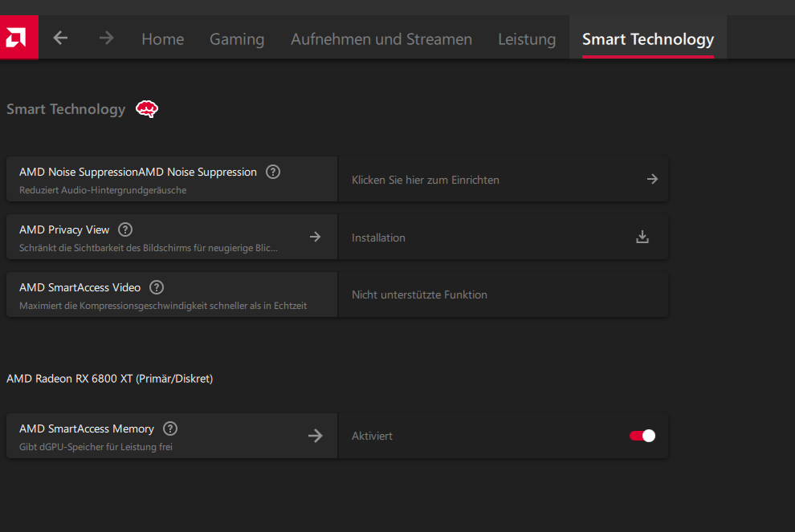This screenshot has height=532, width=795.
Task: Switch to the Gaming tab
Action: coord(237,39)
